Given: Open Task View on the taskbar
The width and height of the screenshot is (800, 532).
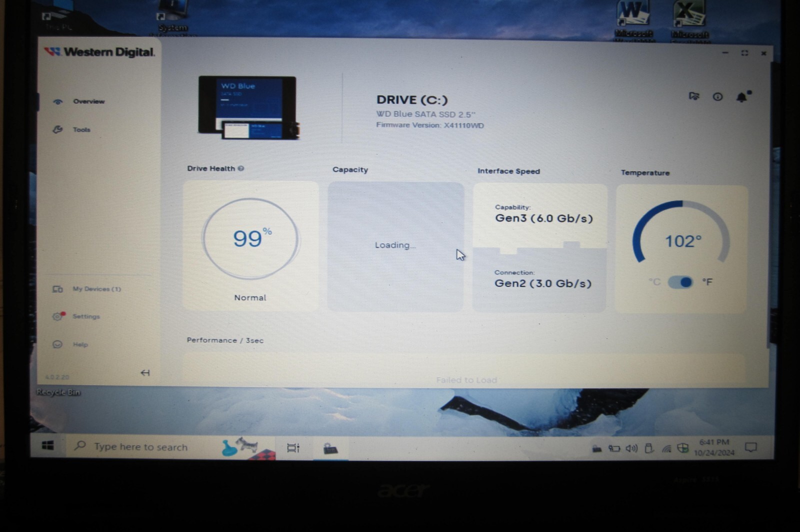Looking at the screenshot, I should click(x=293, y=448).
